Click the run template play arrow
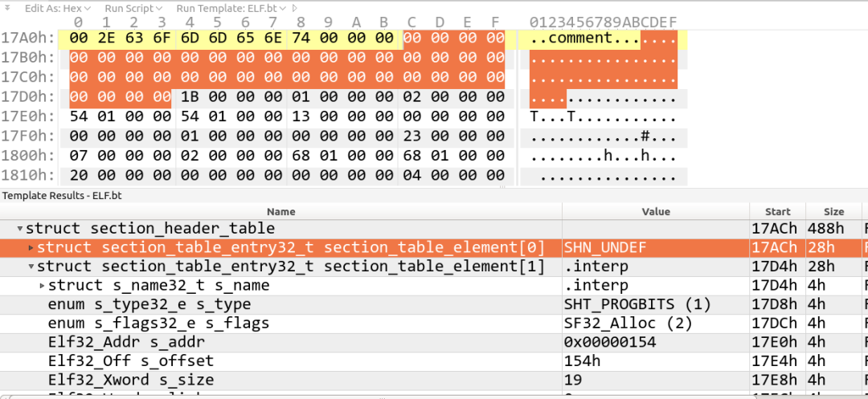 point(294,7)
